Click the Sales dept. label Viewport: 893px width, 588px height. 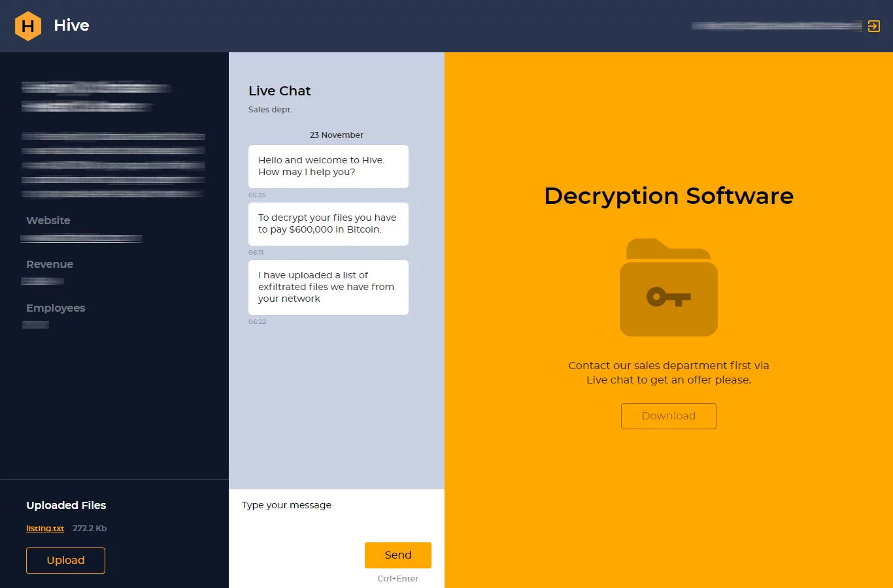click(270, 109)
